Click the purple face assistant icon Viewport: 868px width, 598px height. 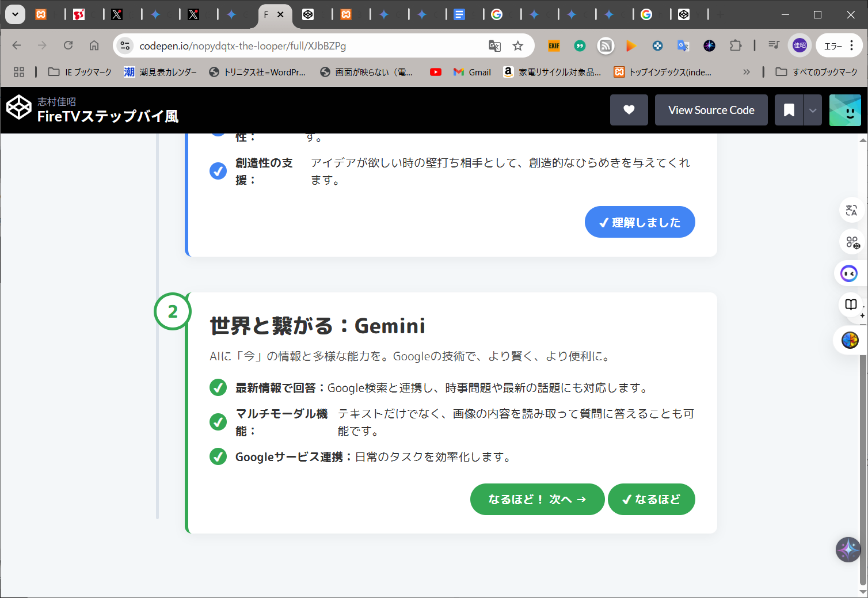pos(849,273)
